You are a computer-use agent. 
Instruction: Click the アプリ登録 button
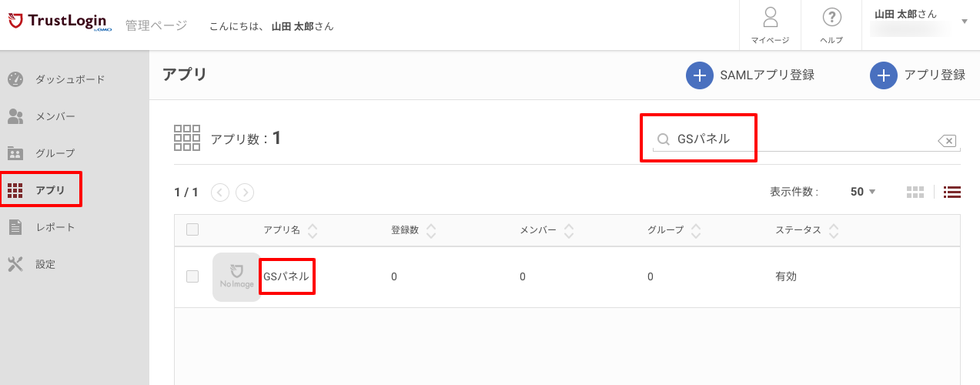pyautogui.click(x=918, y=75)
